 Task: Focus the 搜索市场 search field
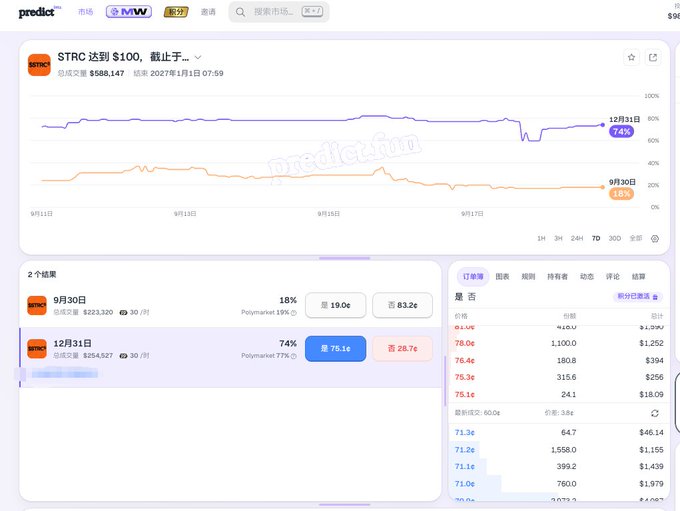click(278, 12)
